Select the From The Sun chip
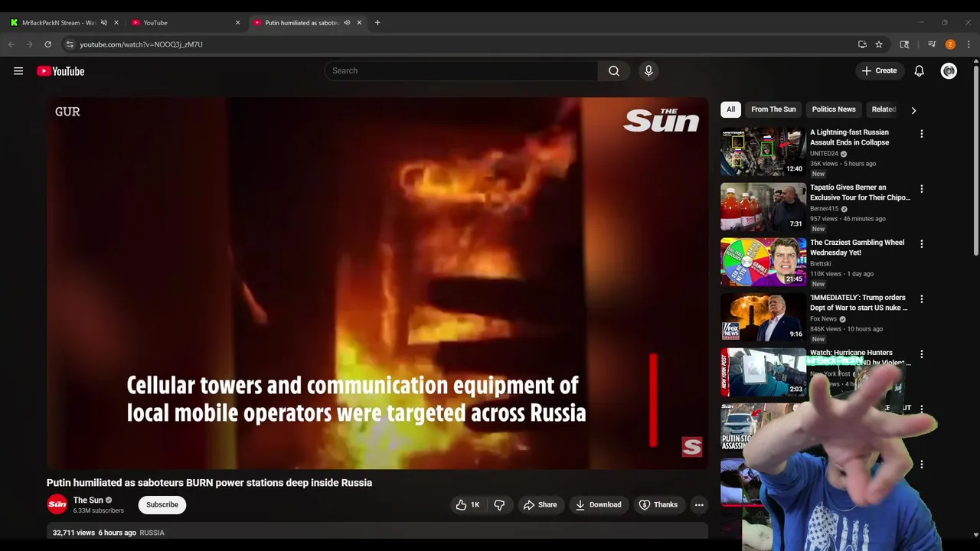Screen dimensions: 980x551 (773, 109)
